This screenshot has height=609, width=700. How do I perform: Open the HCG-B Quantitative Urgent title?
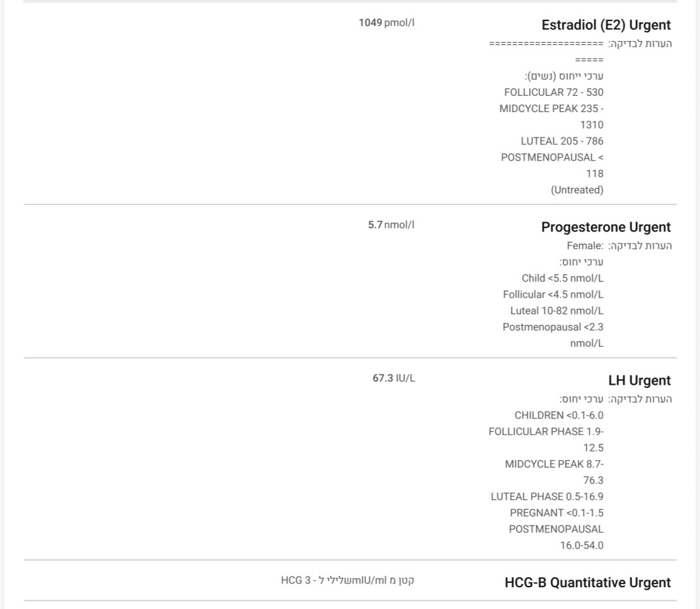[x=587, y=583]
